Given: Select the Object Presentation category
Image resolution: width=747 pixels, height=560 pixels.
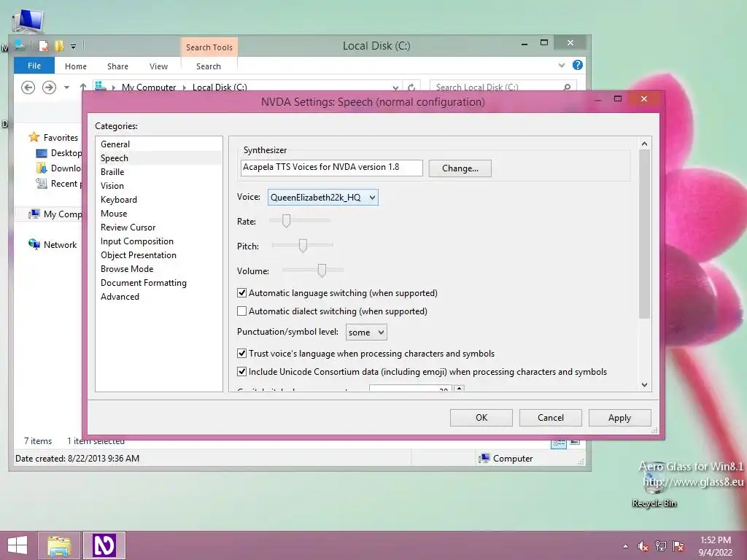Looking at the screenshot, I should [138, 254].
